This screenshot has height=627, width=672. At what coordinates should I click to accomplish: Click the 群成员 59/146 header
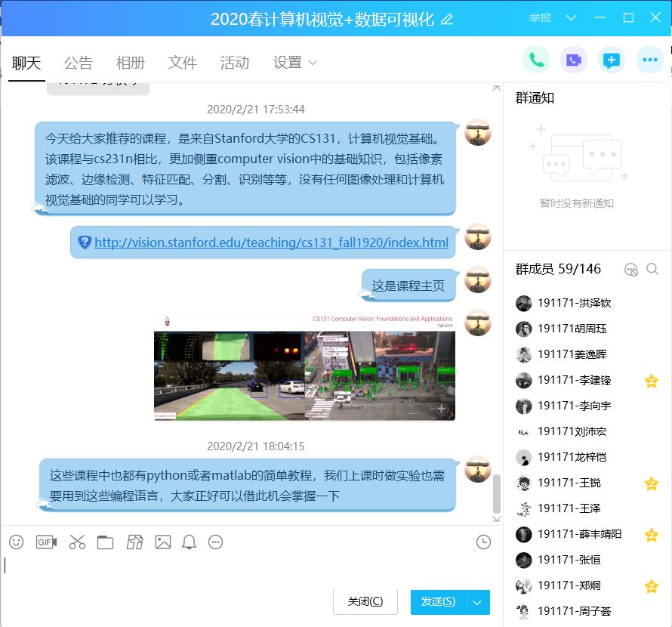pyautogui.click(x=558, y=269)
